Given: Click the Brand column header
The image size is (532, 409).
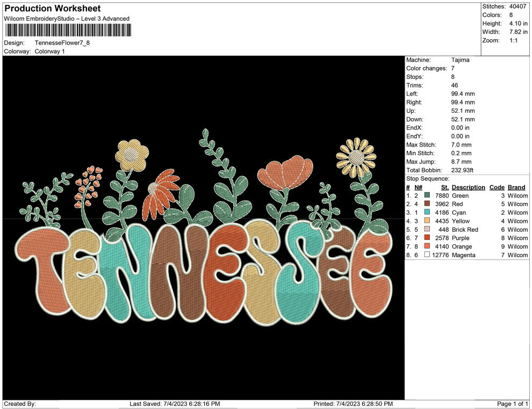Looking at the screenshot, I should [x=516, y=187].
